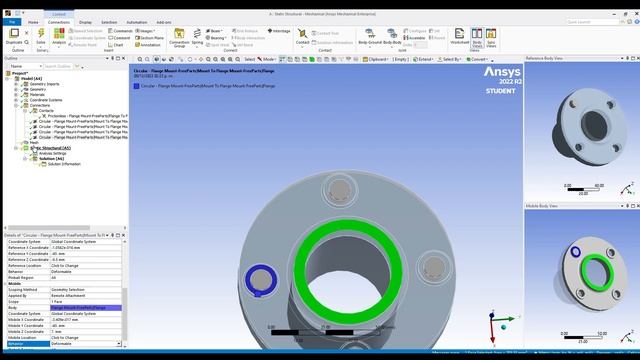Select Analysis Settings in the tree

(x=53, y=153)
